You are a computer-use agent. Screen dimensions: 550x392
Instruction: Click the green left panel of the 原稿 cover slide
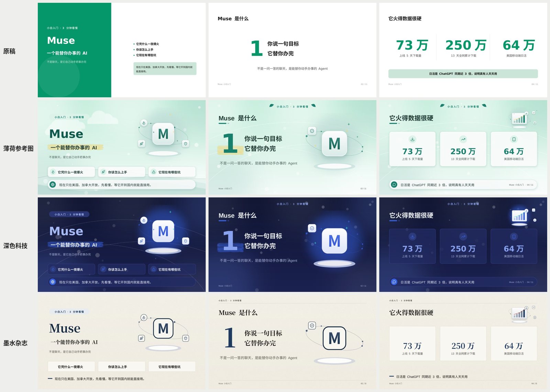pyautogui.click(x=75, y=50)
